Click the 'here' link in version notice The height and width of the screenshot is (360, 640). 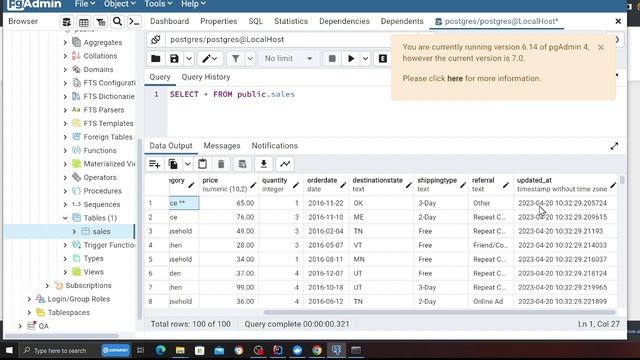(455, 78)
